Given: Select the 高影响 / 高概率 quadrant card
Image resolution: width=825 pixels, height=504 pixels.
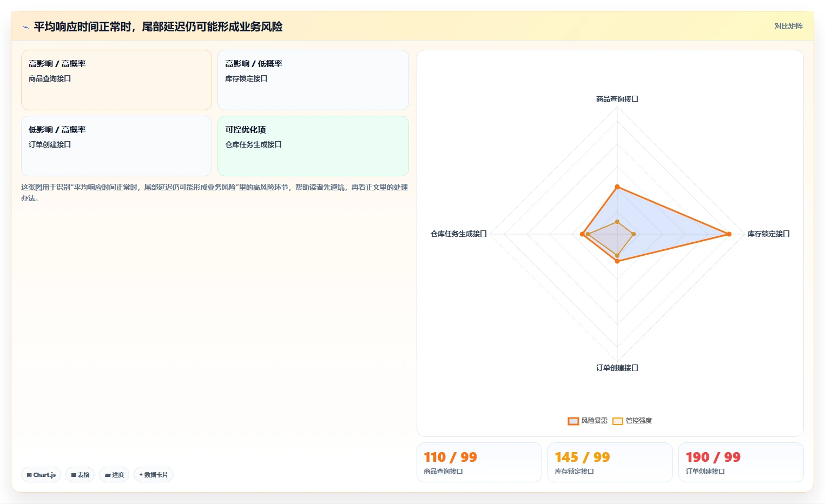Looking at the screenshot, I should click(116, 80).
